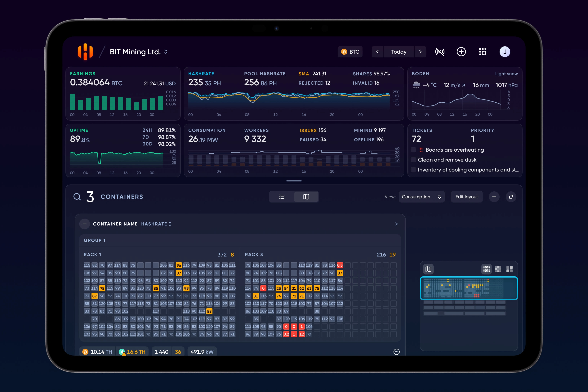This screenshot has height=392, width=588.
Task: Open the user avatar J menu
Action: (x=505, y=52)
